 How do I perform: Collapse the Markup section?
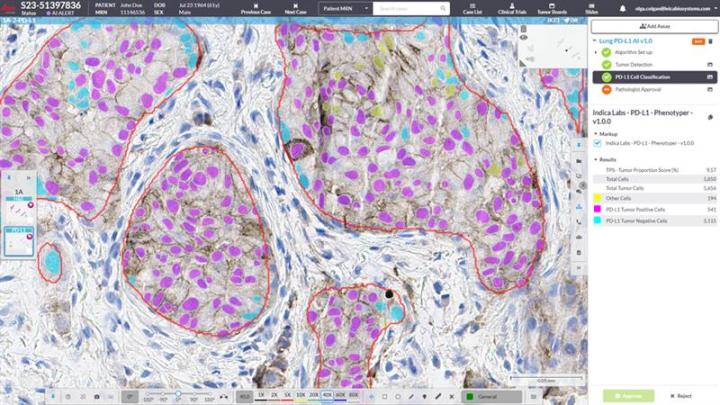595,131
